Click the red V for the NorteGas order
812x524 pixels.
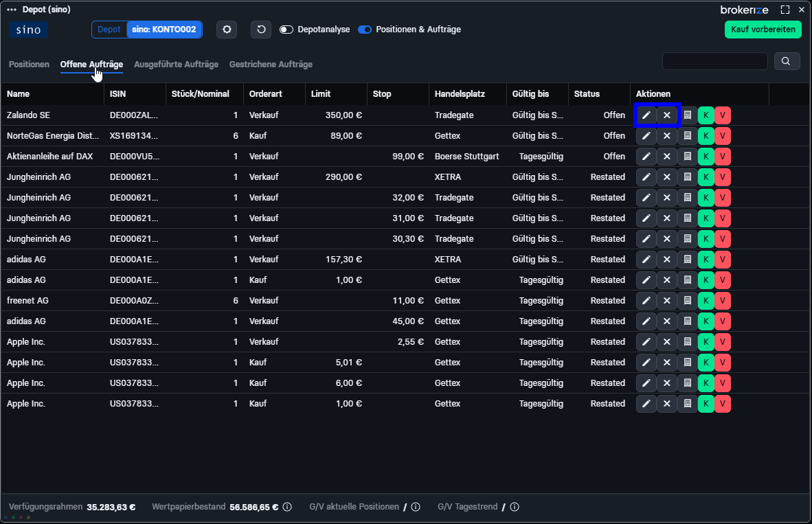pos(723,136)
